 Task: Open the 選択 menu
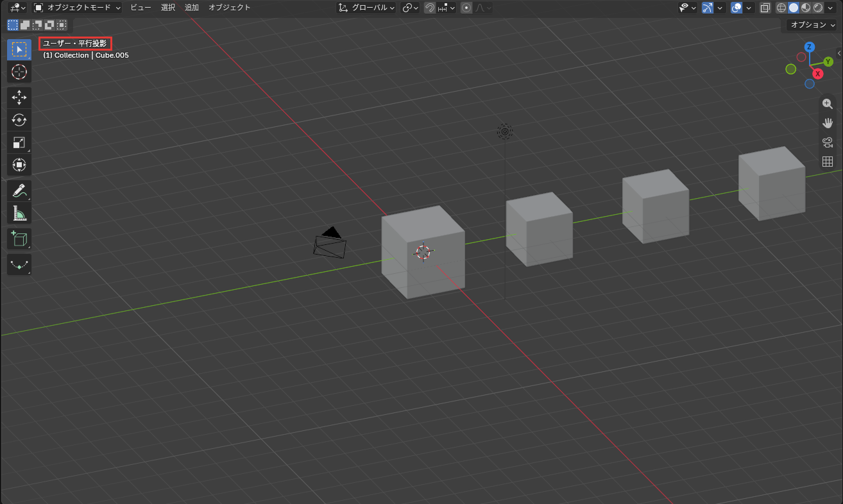pos(168,8)
